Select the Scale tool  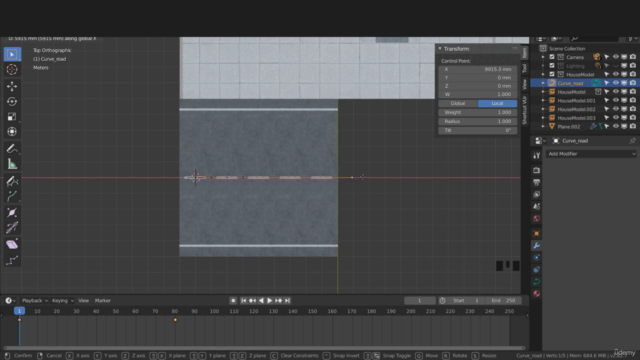(12, 116)
